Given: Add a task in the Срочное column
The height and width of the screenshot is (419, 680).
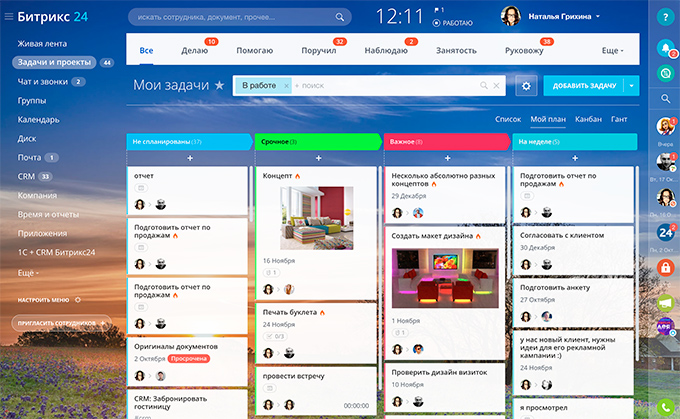Looking at the screenshot, I should pos(318,158).
